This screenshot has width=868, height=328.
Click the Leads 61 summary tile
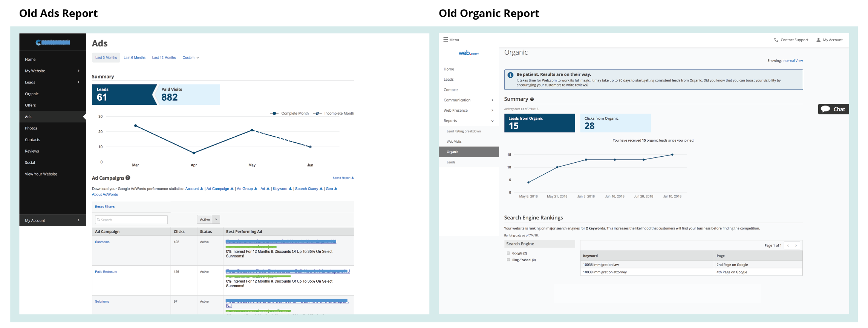tap(124, 94)
